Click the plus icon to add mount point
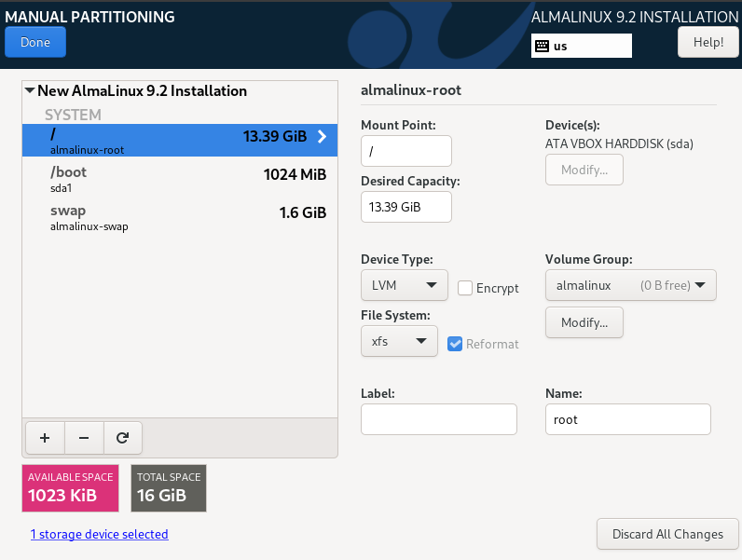This screenshot has width=742, height=560. pos(45,436)
